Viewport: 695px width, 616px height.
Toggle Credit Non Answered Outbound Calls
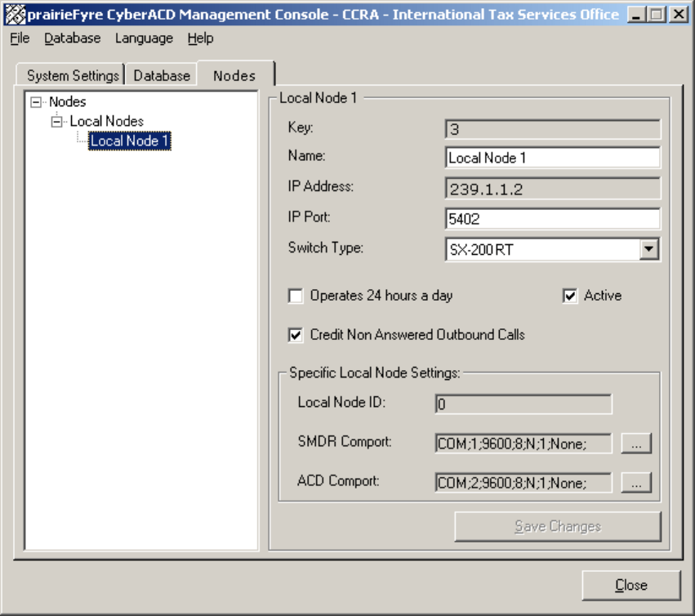(x=296, y=335)
